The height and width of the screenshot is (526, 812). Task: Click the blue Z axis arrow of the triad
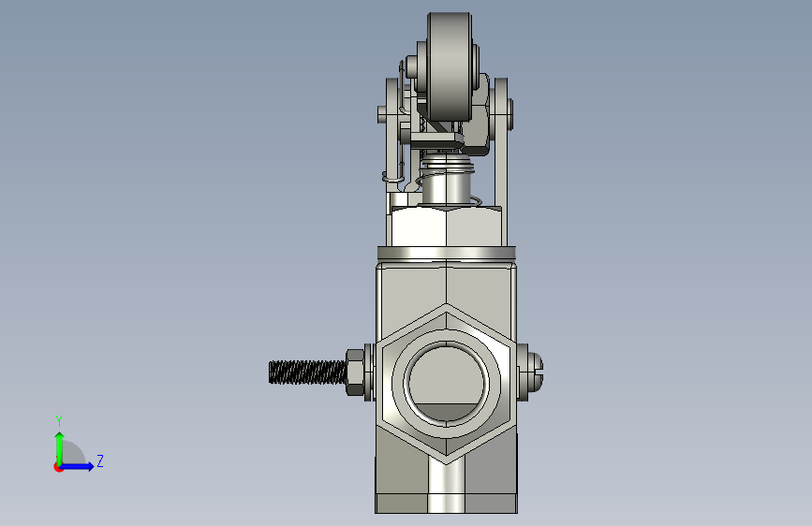point(78,466)
